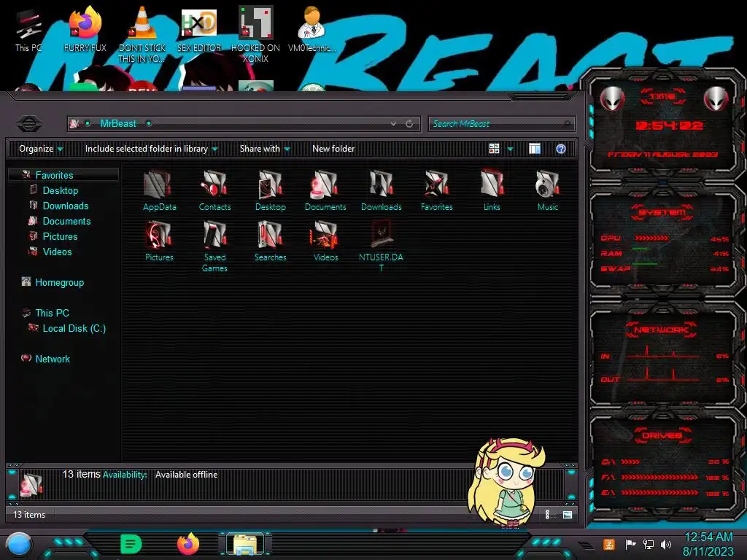
Task: Open view options dropdown arrow
Action: pos(510,149)
